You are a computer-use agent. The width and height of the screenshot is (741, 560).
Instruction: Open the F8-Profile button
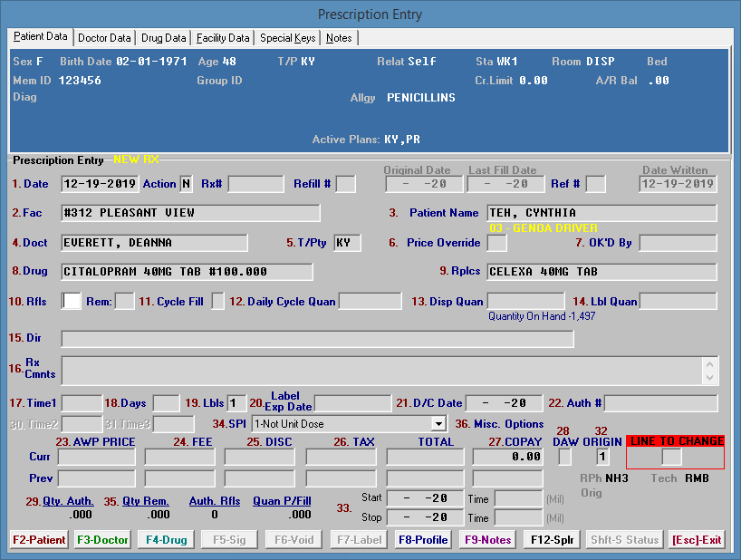(423, 540)
